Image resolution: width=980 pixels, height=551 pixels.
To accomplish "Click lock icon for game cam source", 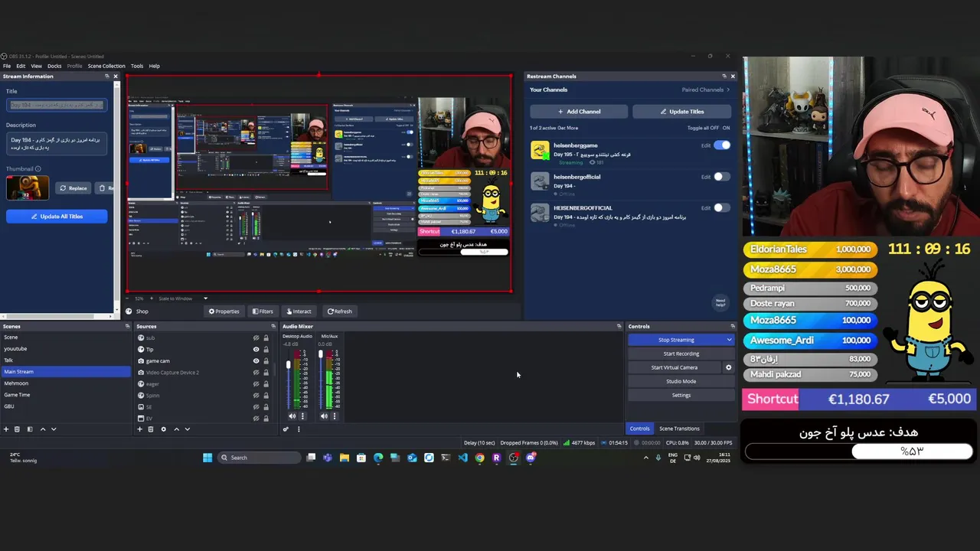I will pos(266,361).
